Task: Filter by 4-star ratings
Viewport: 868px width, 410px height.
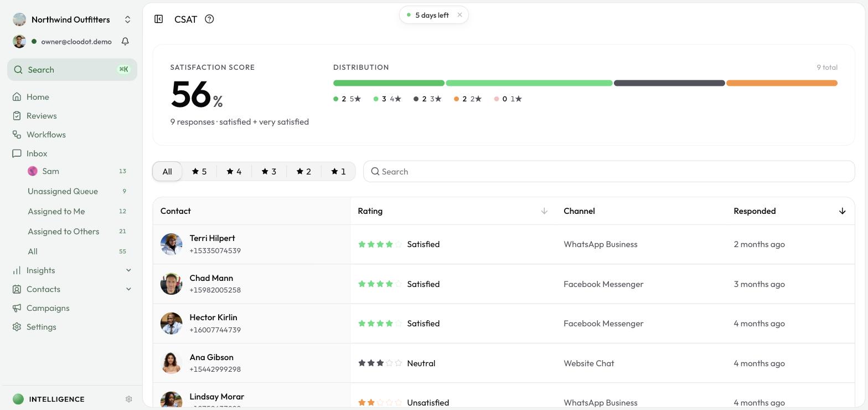Action: (234, 171)
